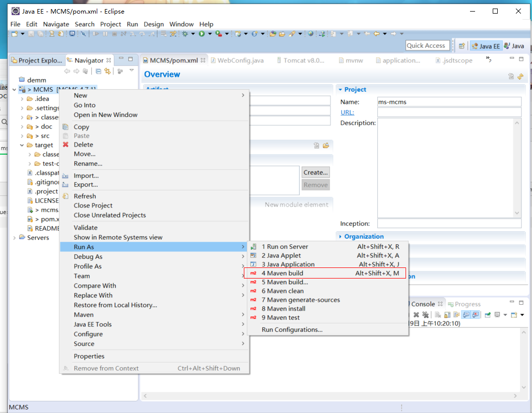Image resolution: width=532 pixels, height=413 pixels.
Task: Maximize the Console panel
Action: point(521,303)
